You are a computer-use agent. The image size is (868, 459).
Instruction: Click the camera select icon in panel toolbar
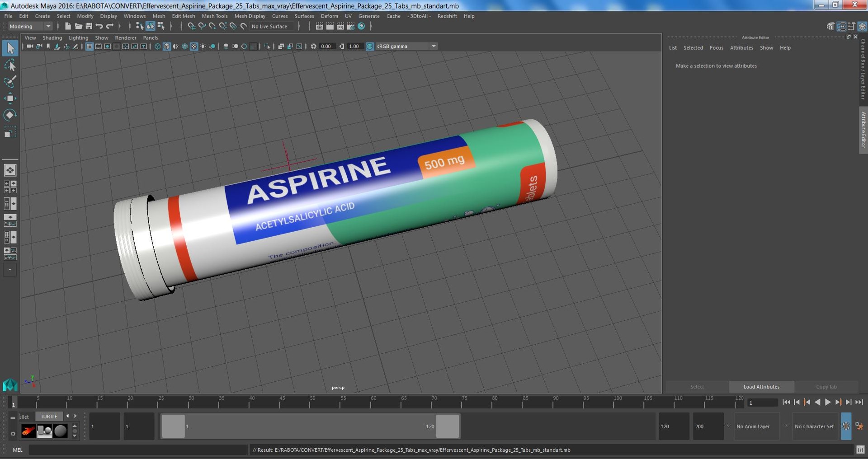tap(30, 47)
